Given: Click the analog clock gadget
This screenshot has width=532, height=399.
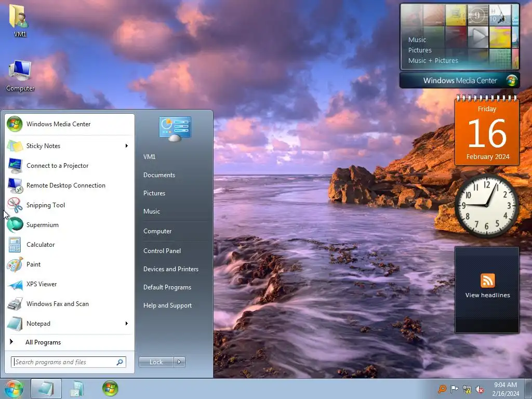Looking at the screenshot, I should [487, 205].
